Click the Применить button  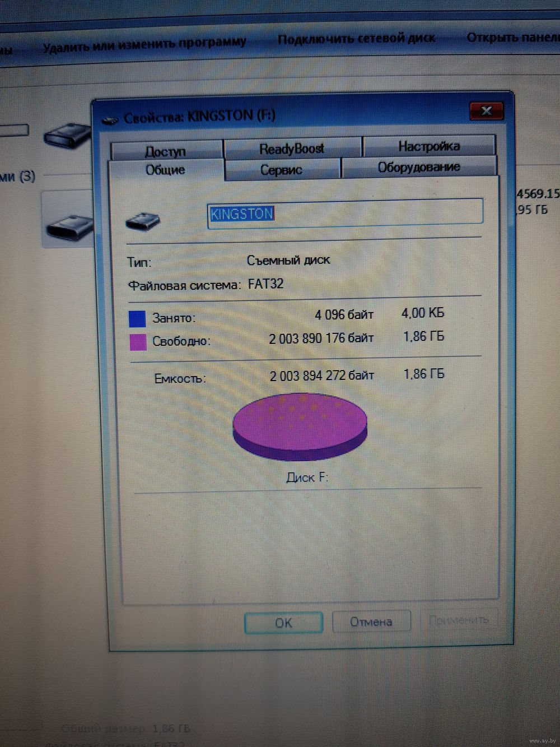[x=459, y=620]
